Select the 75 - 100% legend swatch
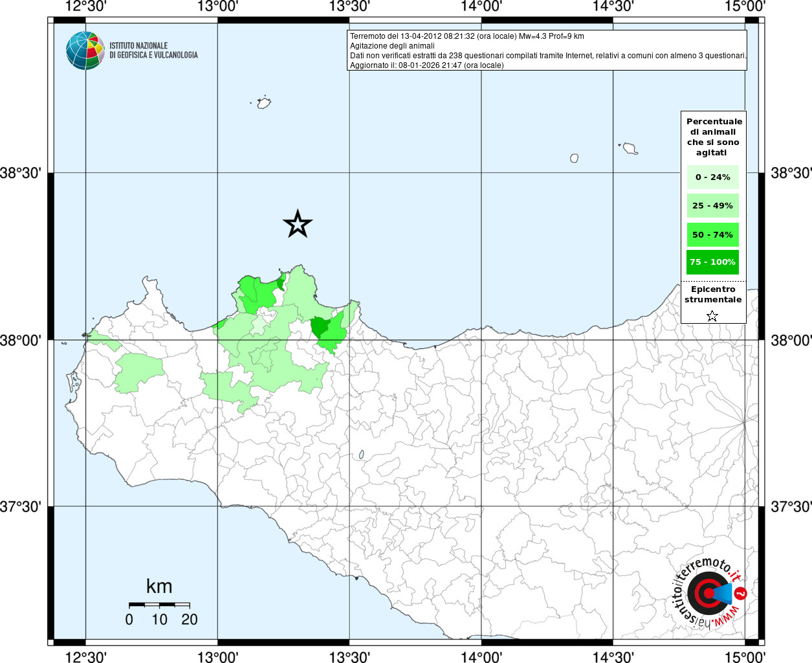The height and width of the screenshot is (663, 812). click(712, 262)
